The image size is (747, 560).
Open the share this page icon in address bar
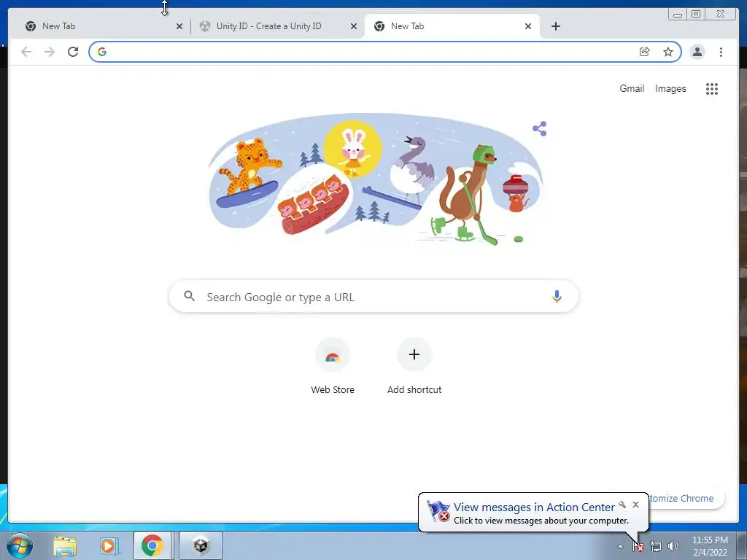coord(644,52)
